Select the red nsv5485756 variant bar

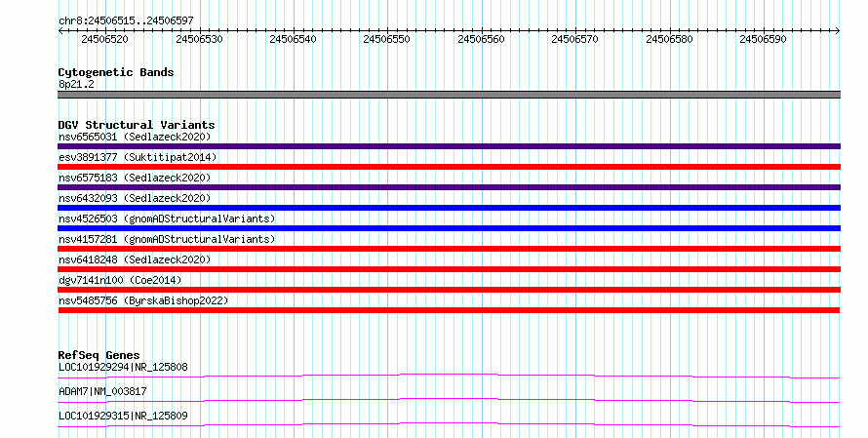449,310
